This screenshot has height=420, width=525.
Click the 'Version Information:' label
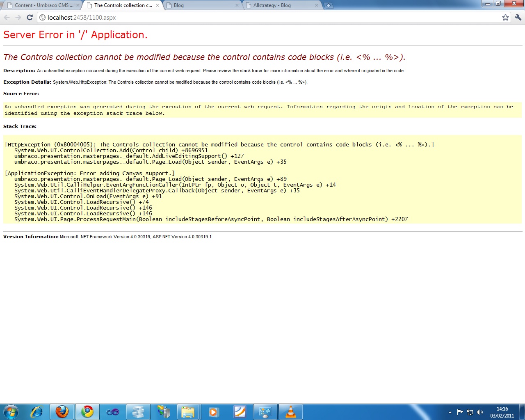31,237
